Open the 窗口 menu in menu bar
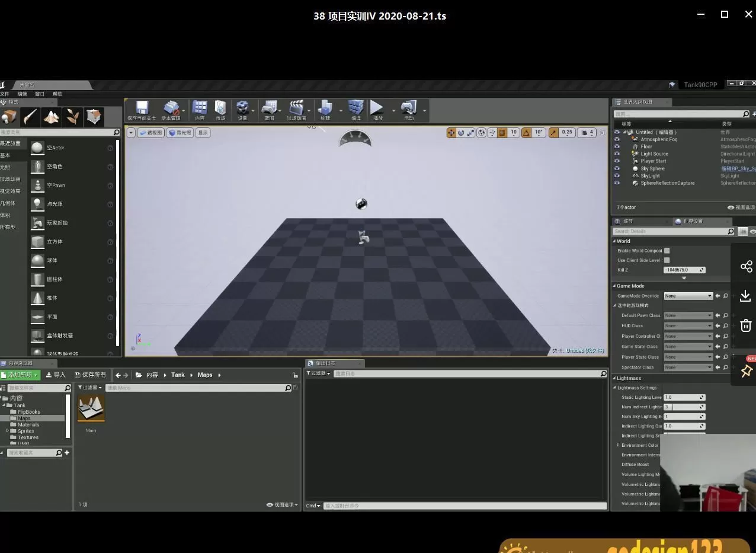Image resolution: width=756 pixels, height=553 pixels. [x=39, y=93]
